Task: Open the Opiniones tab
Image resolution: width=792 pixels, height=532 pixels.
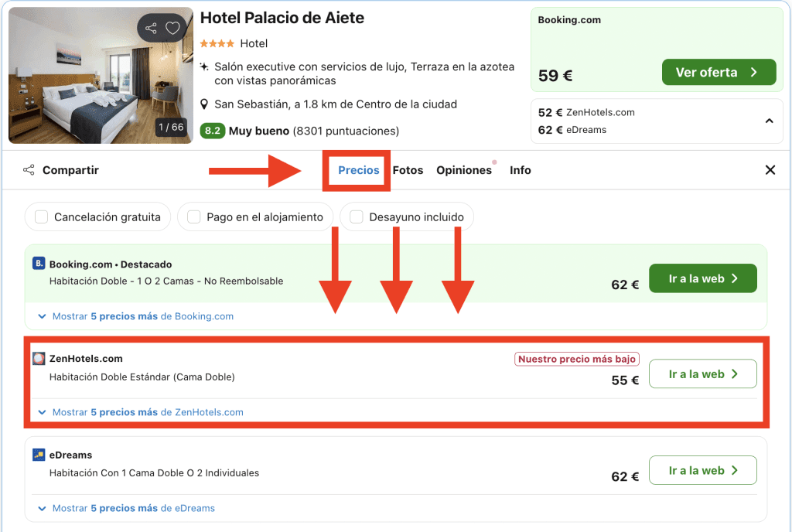Action: pos(464,170)
